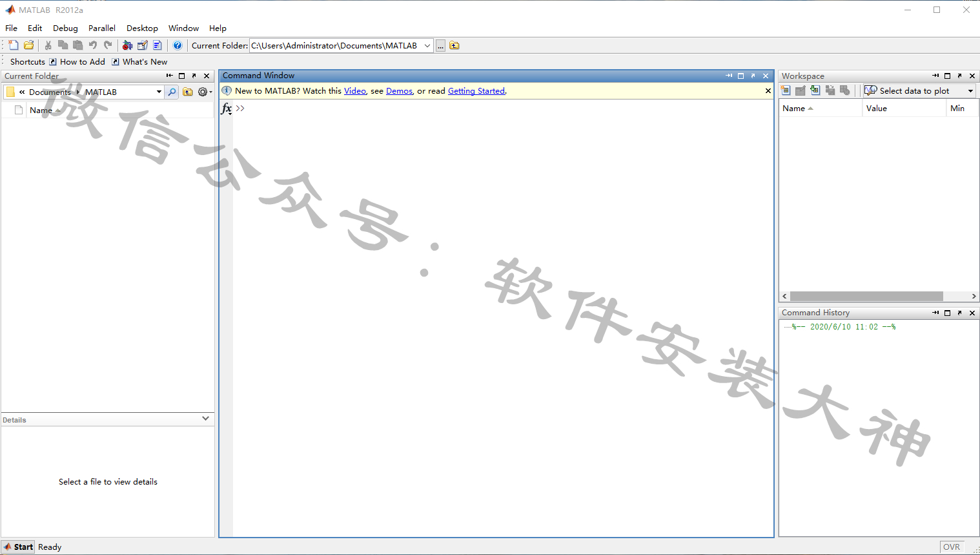The width and height of the screenshot is (980, 555).
Task: Expand the Current Folder path dropdown in toolbar
Action: [x=427, y=46]
